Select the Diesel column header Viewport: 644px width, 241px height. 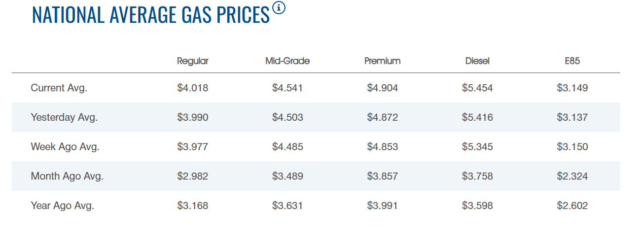click(x=477, y=61)
